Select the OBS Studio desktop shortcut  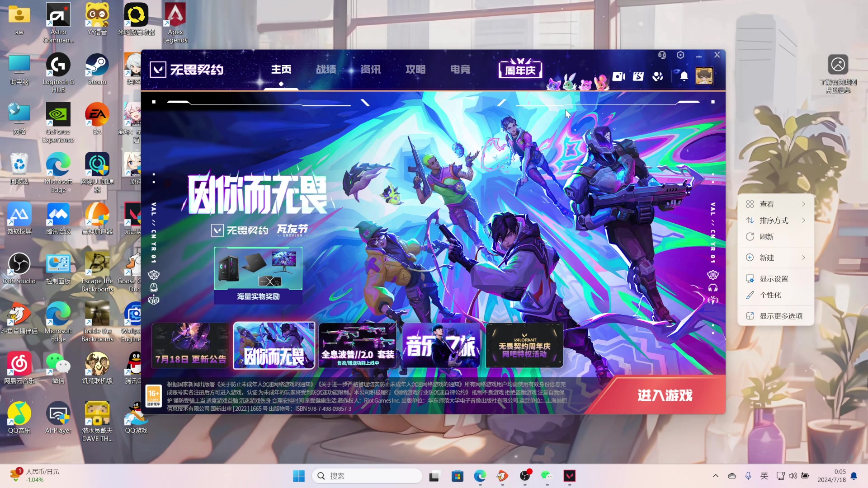coord(19,268)
